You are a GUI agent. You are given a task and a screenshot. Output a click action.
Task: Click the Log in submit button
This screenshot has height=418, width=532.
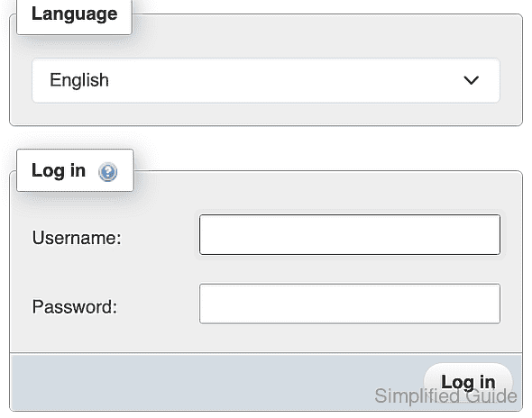click(x=468, y=382)
